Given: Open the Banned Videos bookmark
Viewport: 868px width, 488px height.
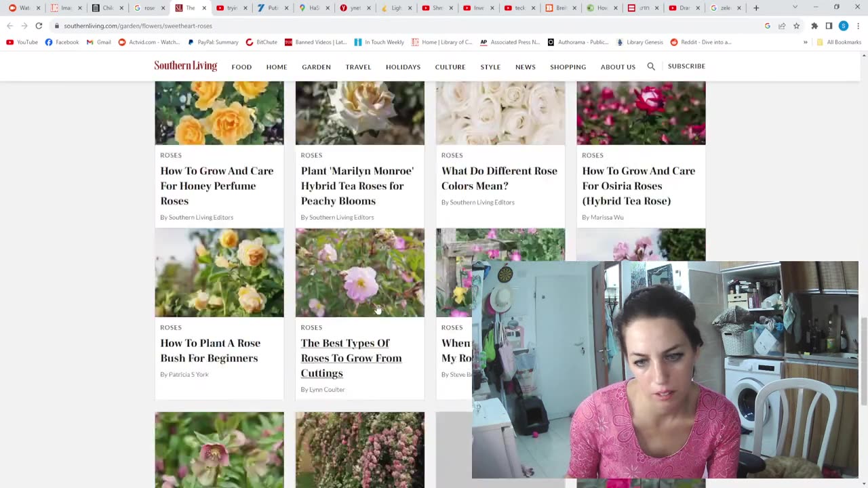Looking at the screenshot, I should point(316,42).
